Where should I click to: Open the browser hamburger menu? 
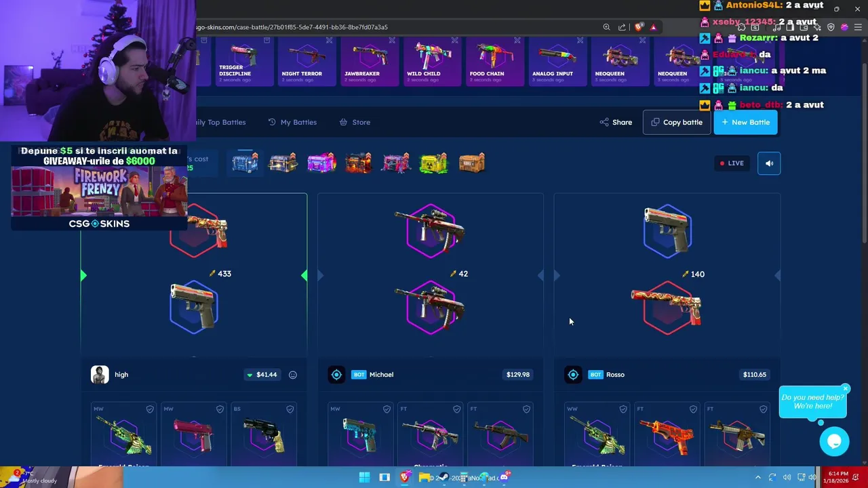click(x=858, y=27)
